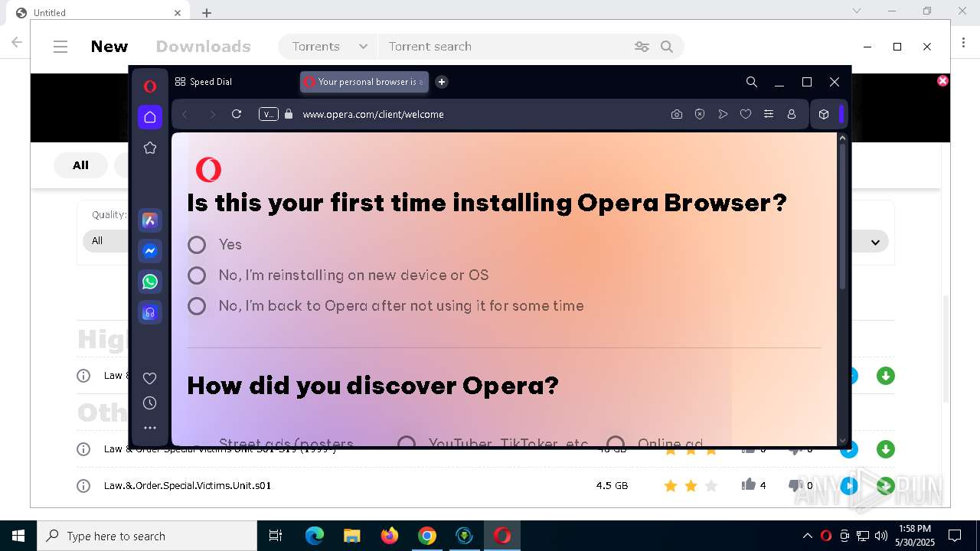Open the Downloads tab in torrent app
This screenshot has width=980, height=551.
[x=204, y=47]
